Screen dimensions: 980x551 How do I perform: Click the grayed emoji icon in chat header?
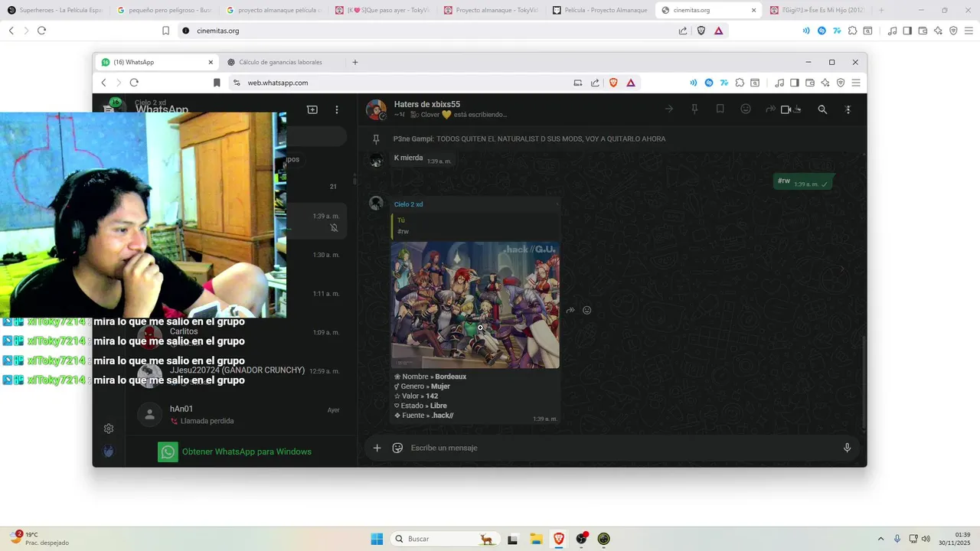746,109
